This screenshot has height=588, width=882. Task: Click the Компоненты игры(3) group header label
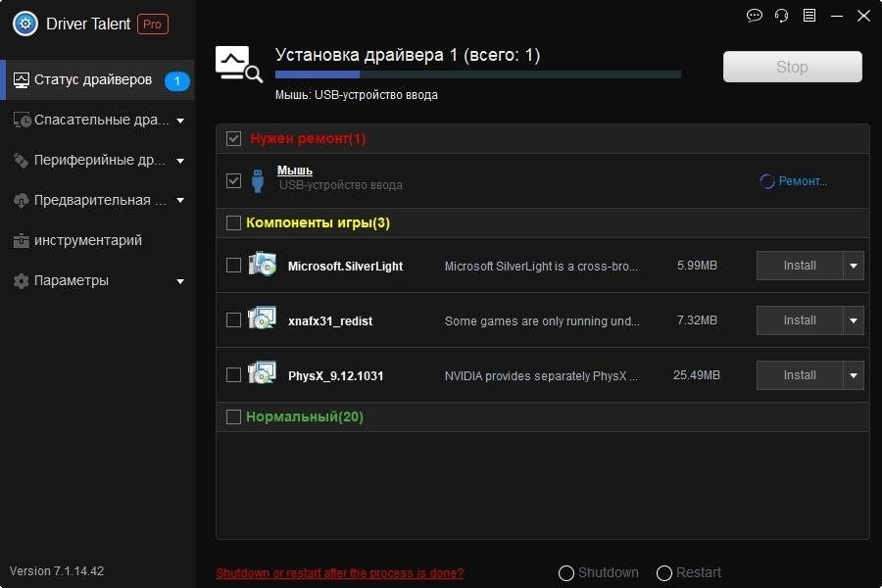(318, 222)
